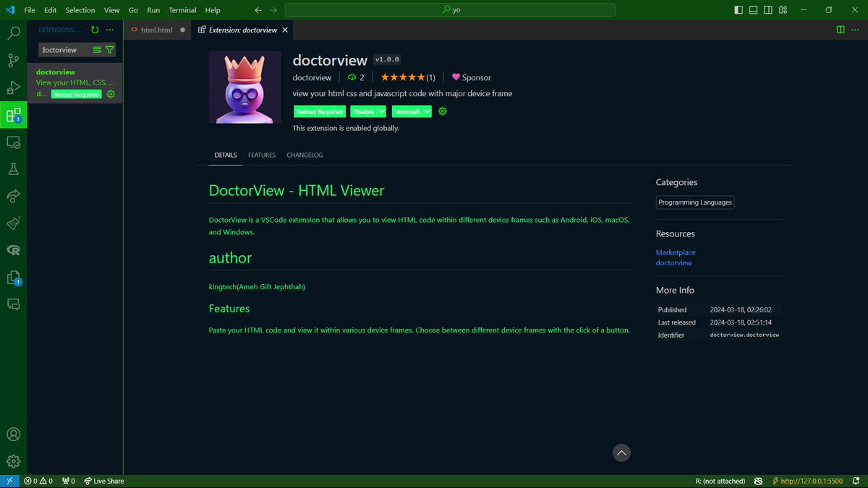This screenshot has width=868, height=488.
Task: Toggle primary side bar visibility
Action: [x=738, y=10]
